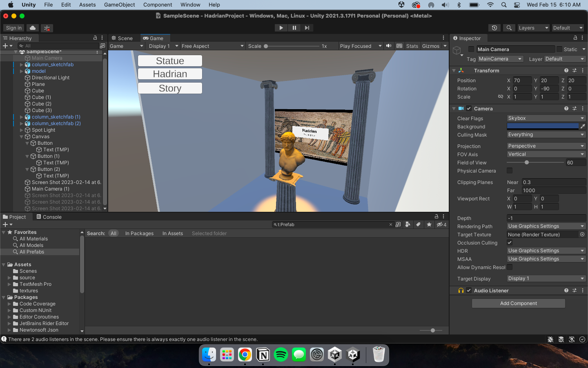Select the In Packages search scope
Screen dimensions: 588x368
pos(139,233)
